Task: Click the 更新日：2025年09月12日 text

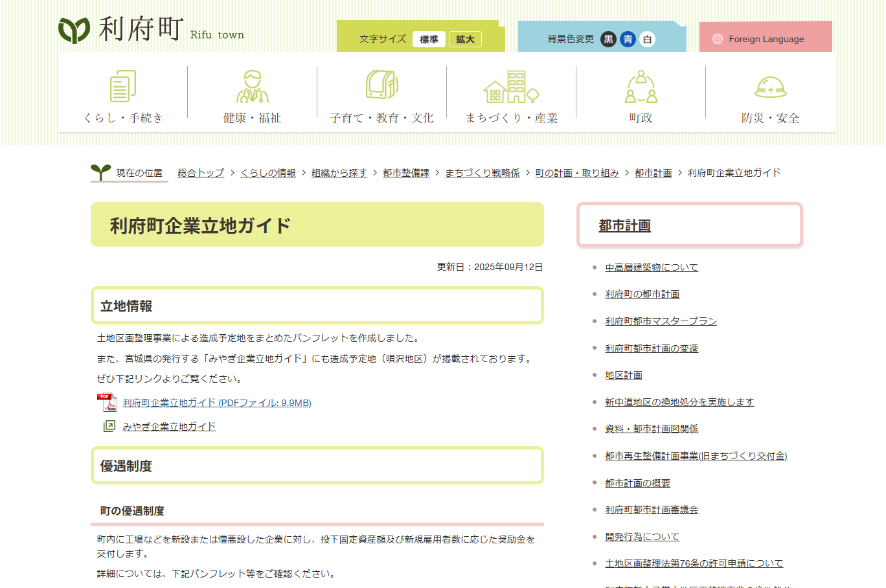Action: coord(490,267)
